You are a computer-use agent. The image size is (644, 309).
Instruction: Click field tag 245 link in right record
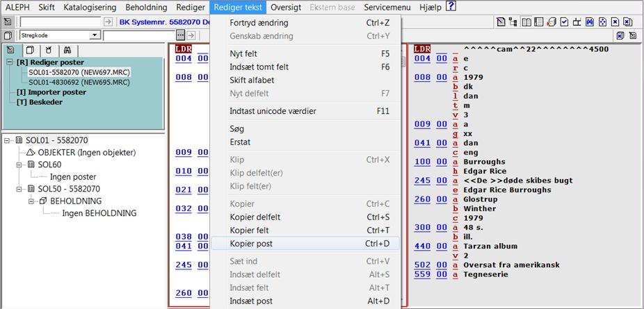pos(422,180)
